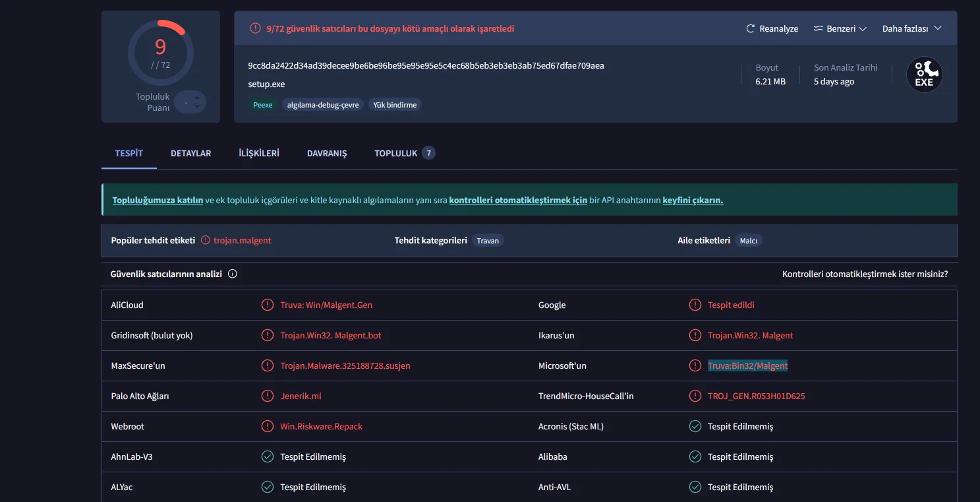Downvote using the community score down arrow
This screenshot has width=980, height=502.
(196, 107)
